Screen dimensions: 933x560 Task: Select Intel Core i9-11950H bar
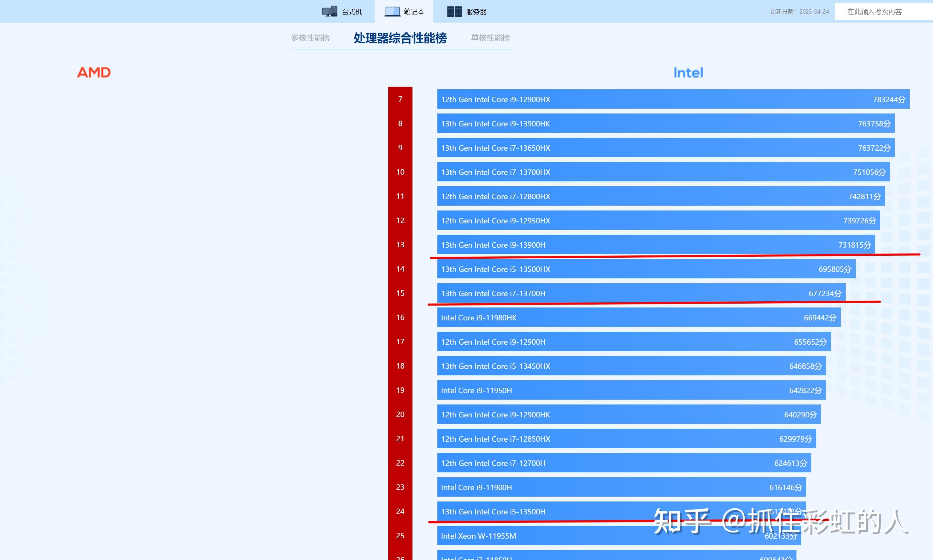pyautogui.click(x=631, y=390)
